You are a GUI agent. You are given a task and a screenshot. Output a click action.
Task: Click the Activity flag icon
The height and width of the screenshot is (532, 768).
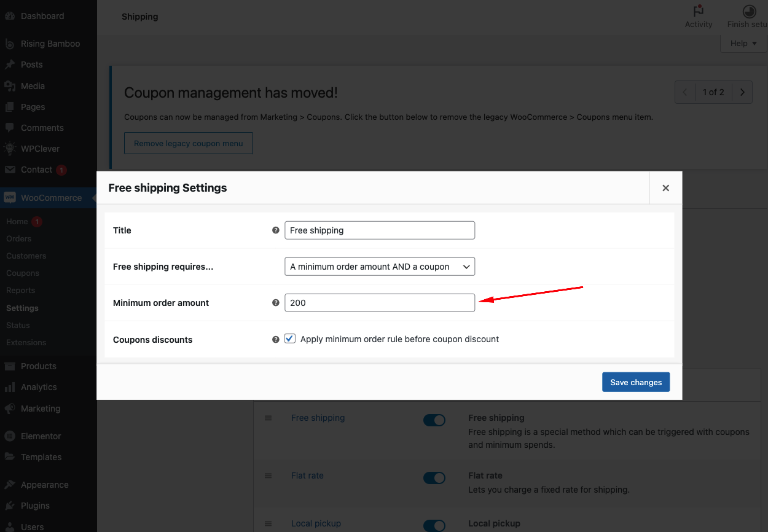(698, 12)
